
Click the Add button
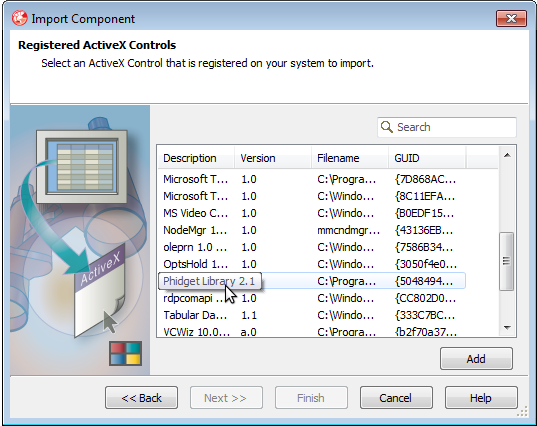point(476,359)
